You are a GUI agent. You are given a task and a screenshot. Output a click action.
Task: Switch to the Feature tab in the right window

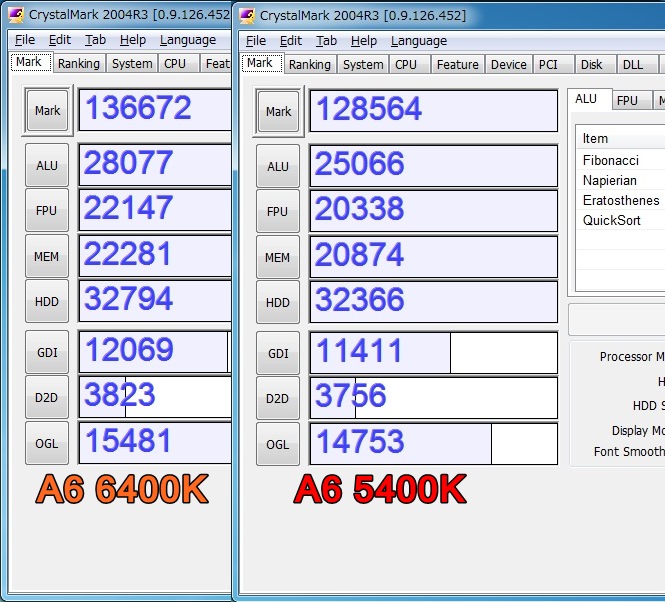[x=457, y=64]
